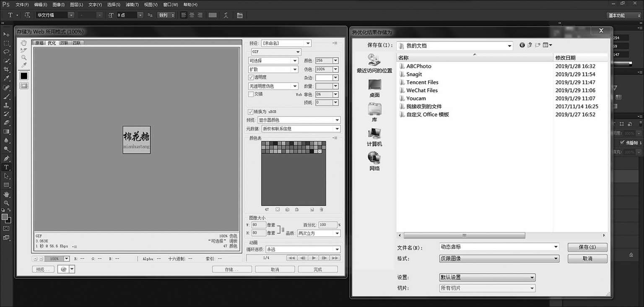Enable the 交错 (Interlaced) checkbox
Image resolution: width=644 pixels, height=307 pixels.
point(251,94)
